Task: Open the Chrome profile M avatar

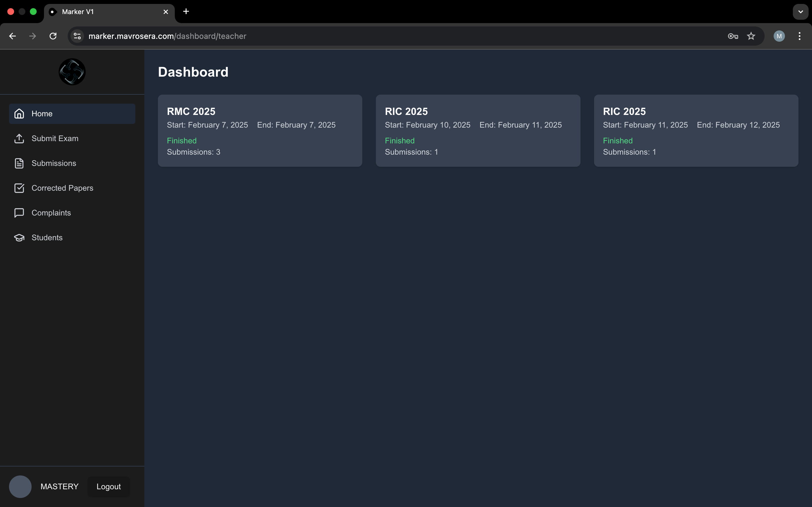Action: click(779, 36)
